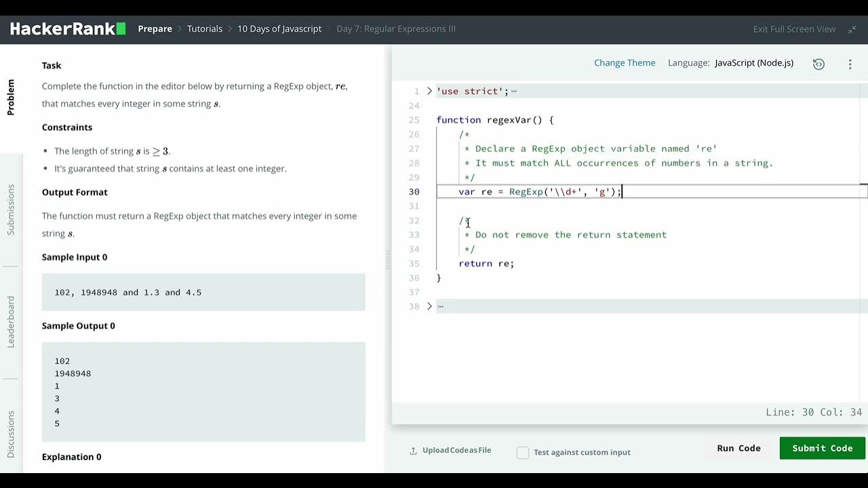Click the green Submit Code button
The width and height of the screenshot is (868, 488).
click(x=822, y=448)
